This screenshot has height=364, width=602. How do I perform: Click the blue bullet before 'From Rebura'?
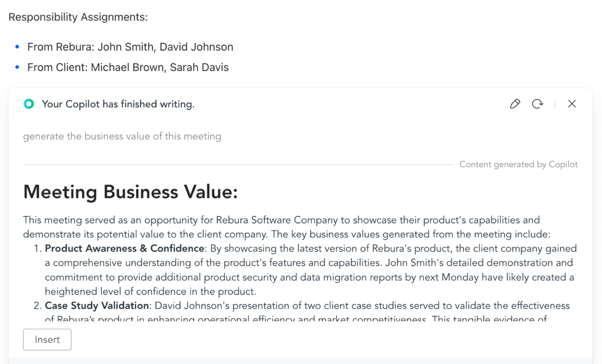[17, 47]
